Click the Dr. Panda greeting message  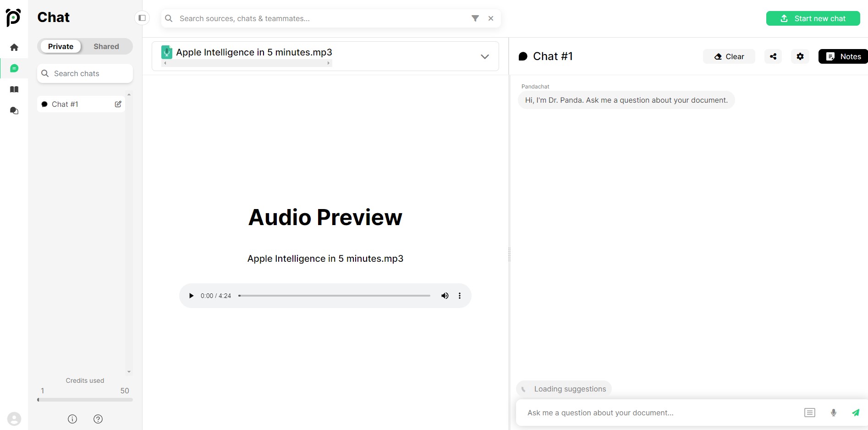coord(626,100)
